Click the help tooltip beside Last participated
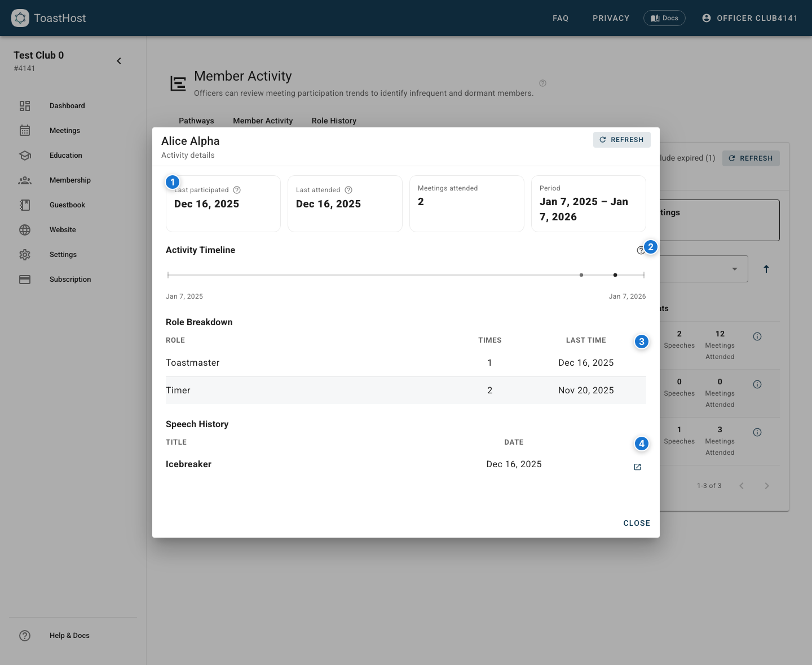 coord(236,190)
